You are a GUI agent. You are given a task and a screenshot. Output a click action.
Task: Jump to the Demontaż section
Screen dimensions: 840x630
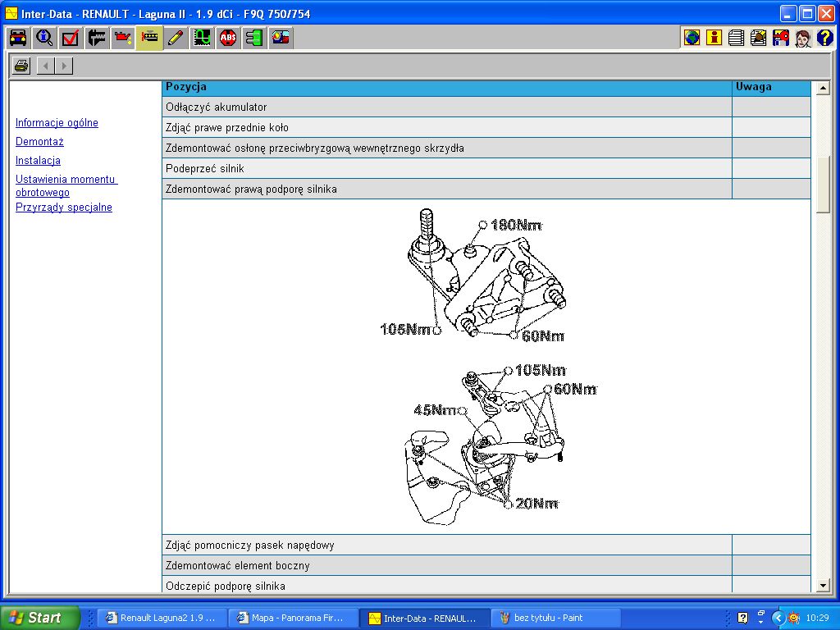(39, 141)
